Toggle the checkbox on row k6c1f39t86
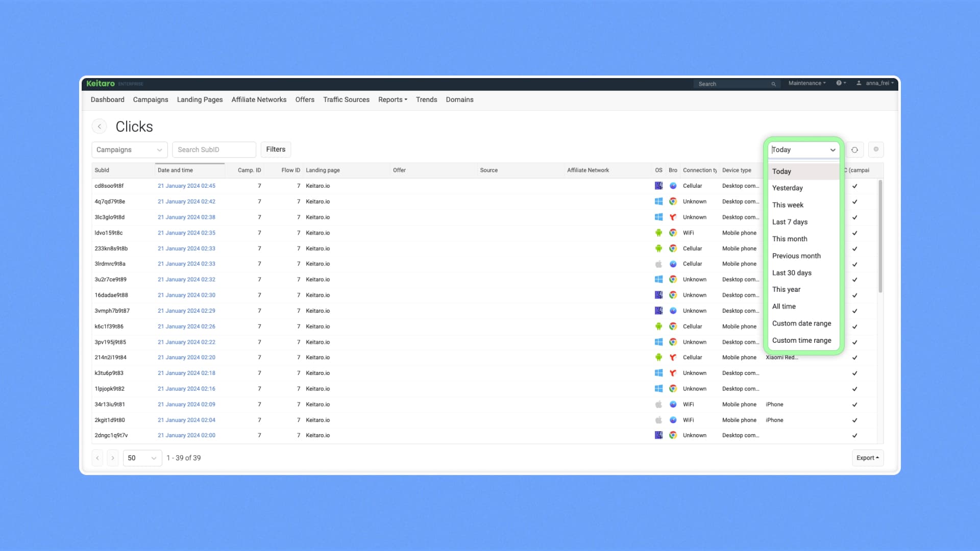 click(854, 327)
